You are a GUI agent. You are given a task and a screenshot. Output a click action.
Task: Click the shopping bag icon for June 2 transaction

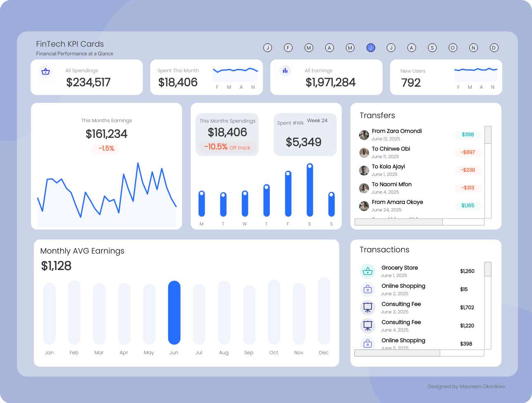click(367, 289)
